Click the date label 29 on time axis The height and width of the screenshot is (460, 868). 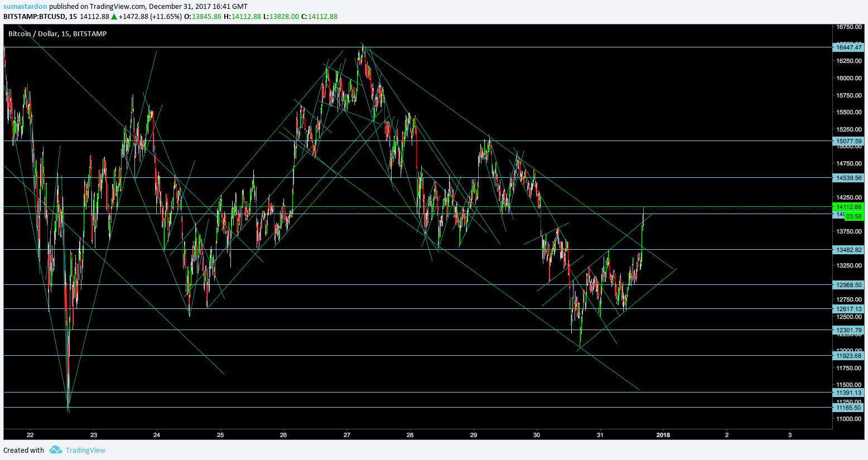[x=474, y=435]
